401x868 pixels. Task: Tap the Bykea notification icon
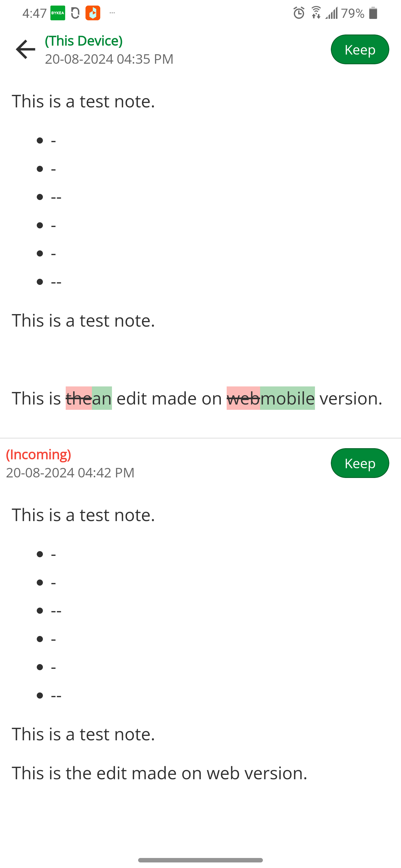tap(58, 13)
